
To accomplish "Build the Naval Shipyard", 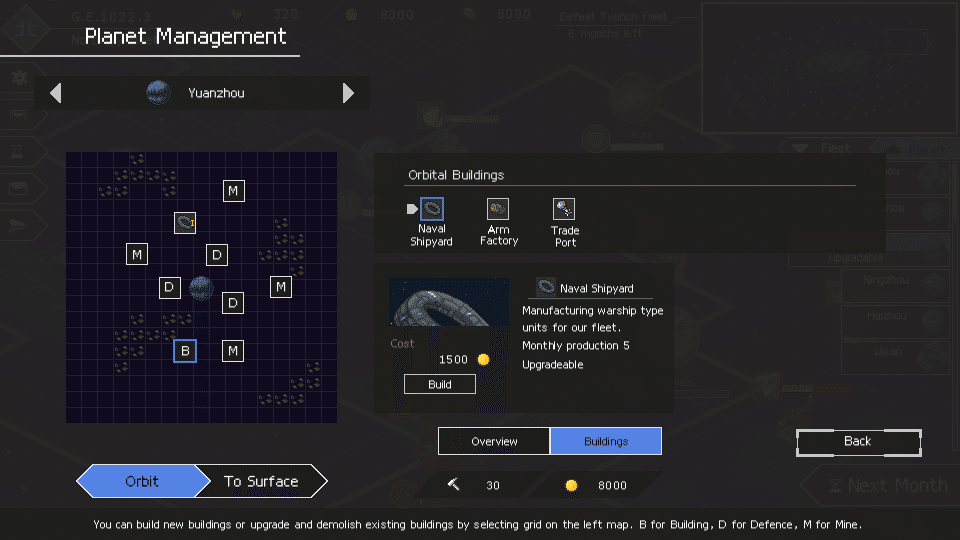I will coord(440,384).
